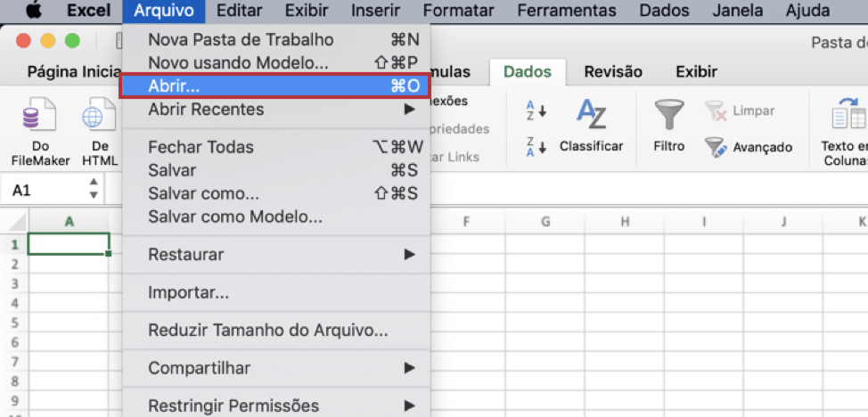This screenshot has height=417, width=868.
Task: Open the Apple menu
Action: (33, 11)
